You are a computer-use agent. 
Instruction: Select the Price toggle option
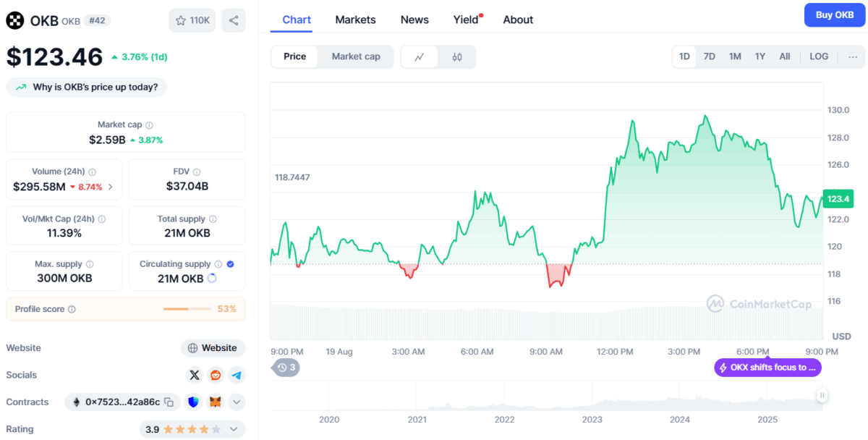[294, 56]
